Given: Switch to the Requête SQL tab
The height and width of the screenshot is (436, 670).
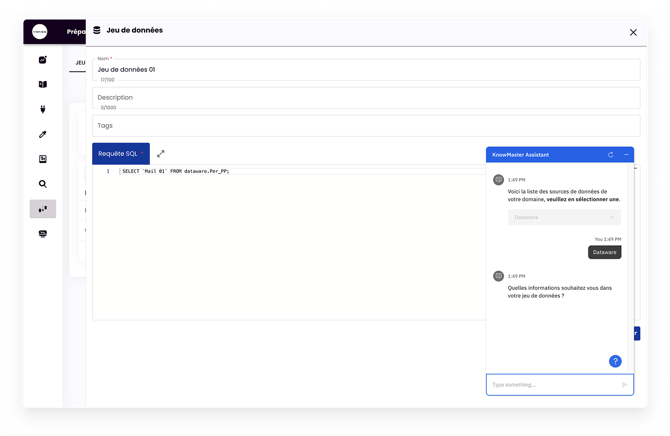Looking at the screenshot, I should pos(120,154).
